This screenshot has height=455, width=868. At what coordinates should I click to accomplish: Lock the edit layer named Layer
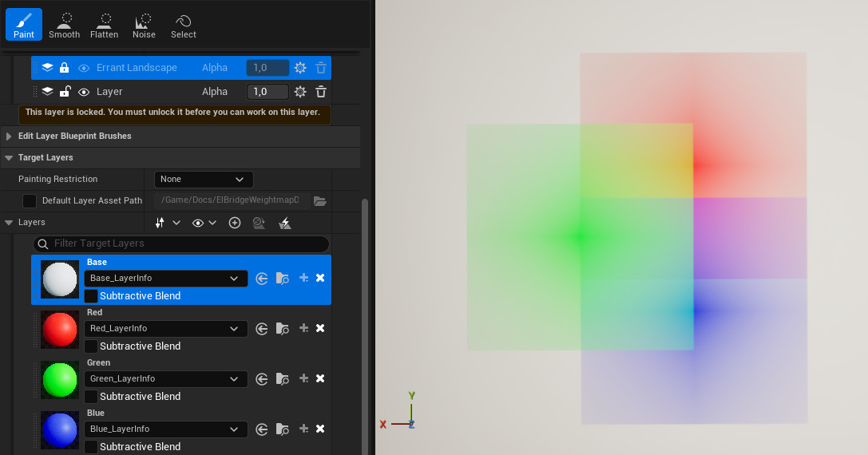point(65,91)
